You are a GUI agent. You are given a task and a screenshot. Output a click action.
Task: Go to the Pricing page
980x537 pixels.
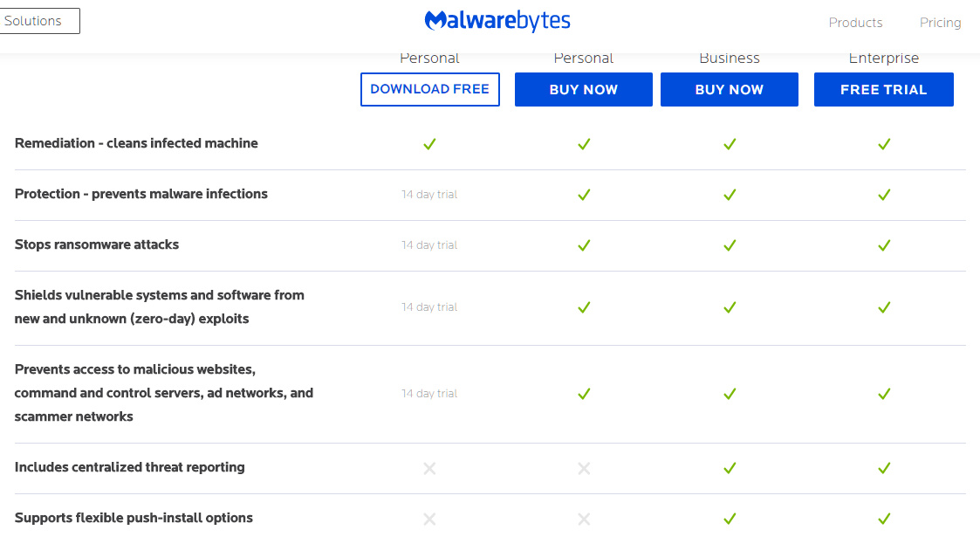click(x=940, y=23)
